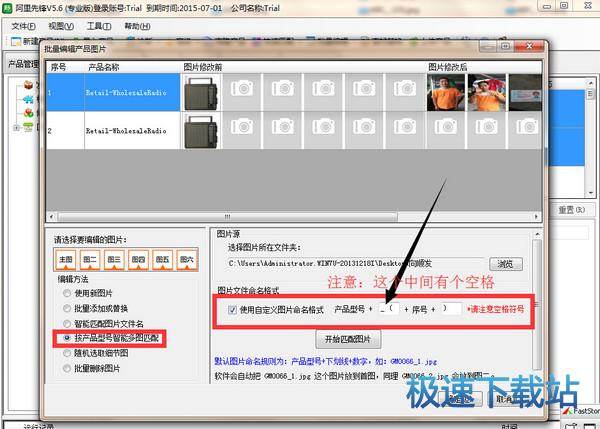Select the blue puzzle tree icon in 产品管理 panel
600x429 pixels.
pyautogui.click(x=28, y=99)
